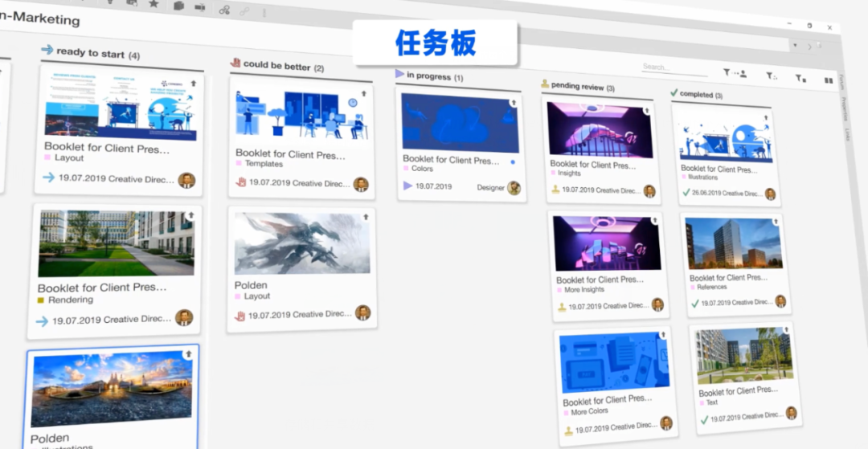The image size is (868, 449).
Task: Open the blue cloud image on Colors card
Action: click(x=461, y=123)
